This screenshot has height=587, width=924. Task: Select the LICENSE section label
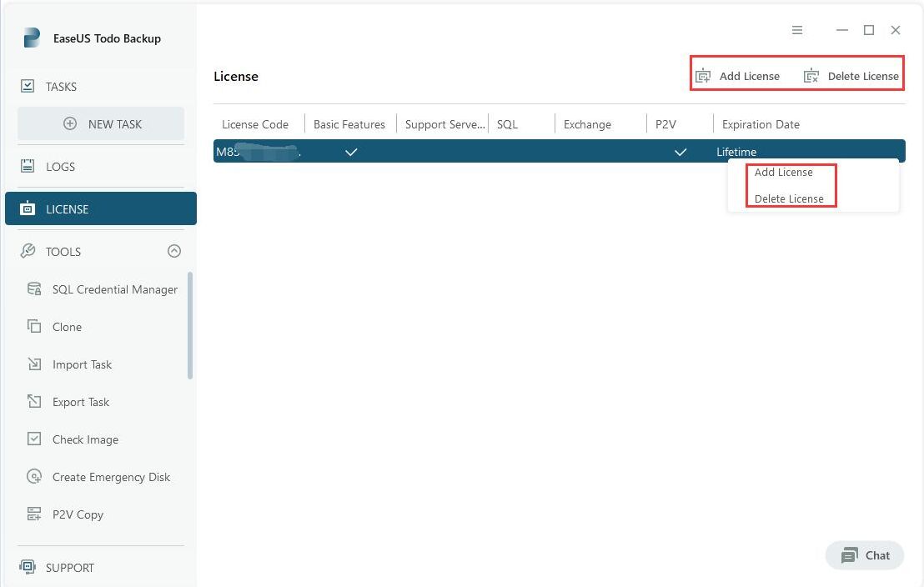click(68, 209)
